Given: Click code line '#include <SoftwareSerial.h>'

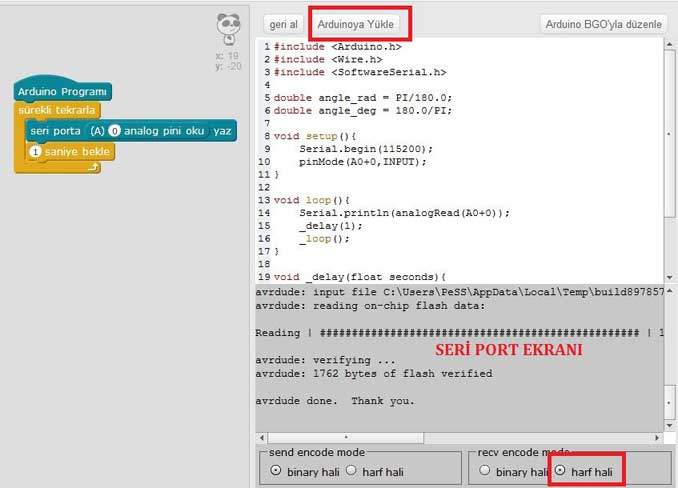Looking at the screenshot, I should pyautogui.click(x=360, y=72).
